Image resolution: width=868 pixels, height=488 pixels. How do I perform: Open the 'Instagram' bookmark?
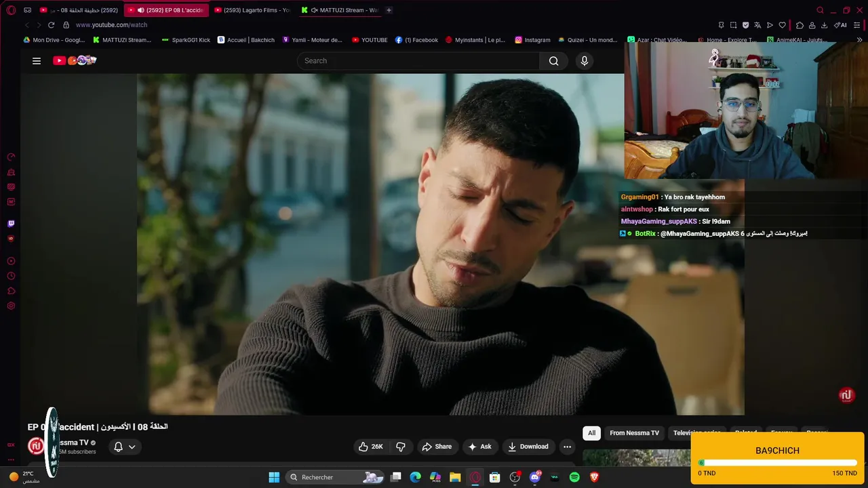pyautogui.click(x=532, y=40)
